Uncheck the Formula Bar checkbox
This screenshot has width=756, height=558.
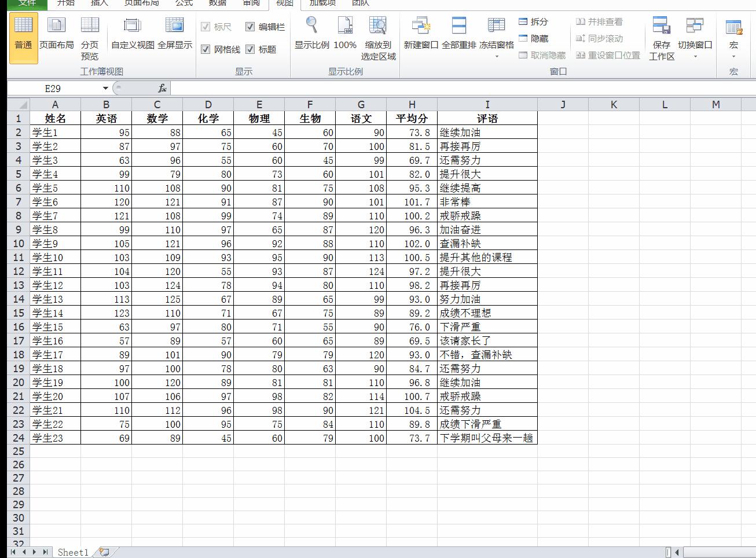tap(250, 27)
